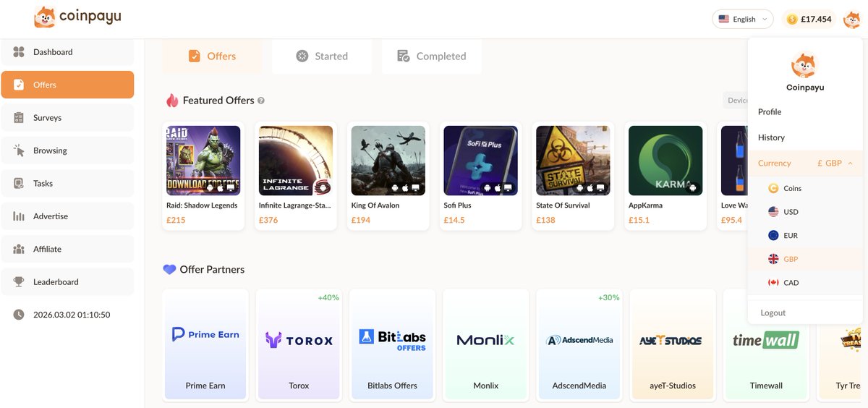Open Offers in the sidebar
The width and height of the screenshot is (868, 408).
pyautogui.click(x=67, y=85)
